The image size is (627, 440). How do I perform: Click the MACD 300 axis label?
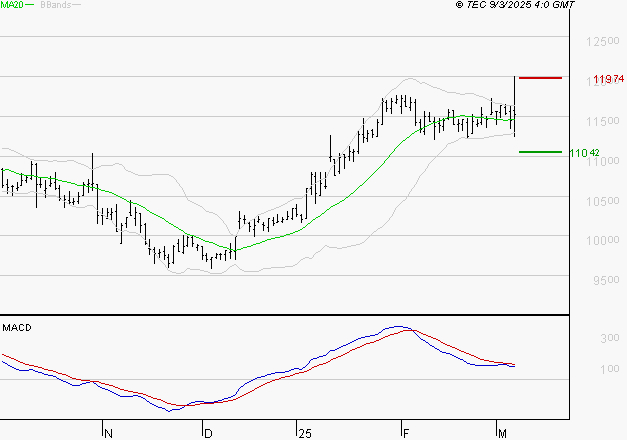coord(610,338)
